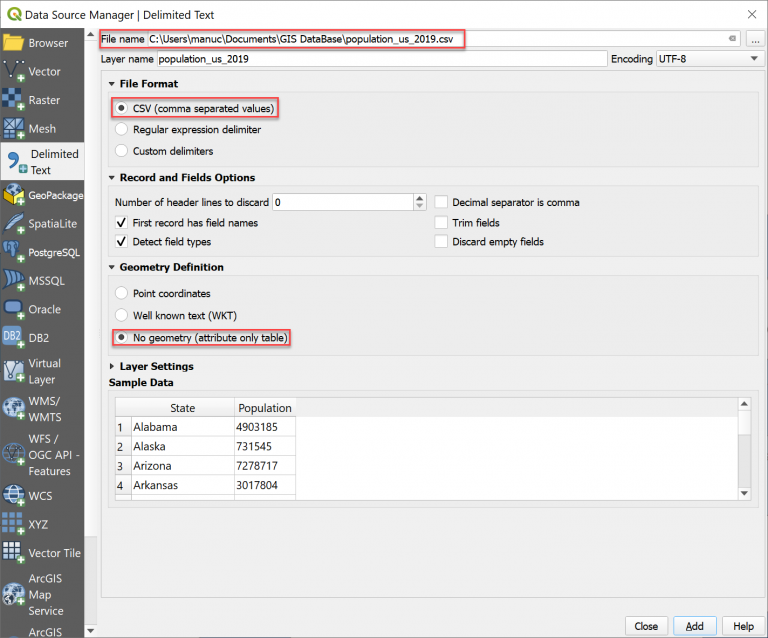Open the PostgreSQL elephant icon

[13, 252]
